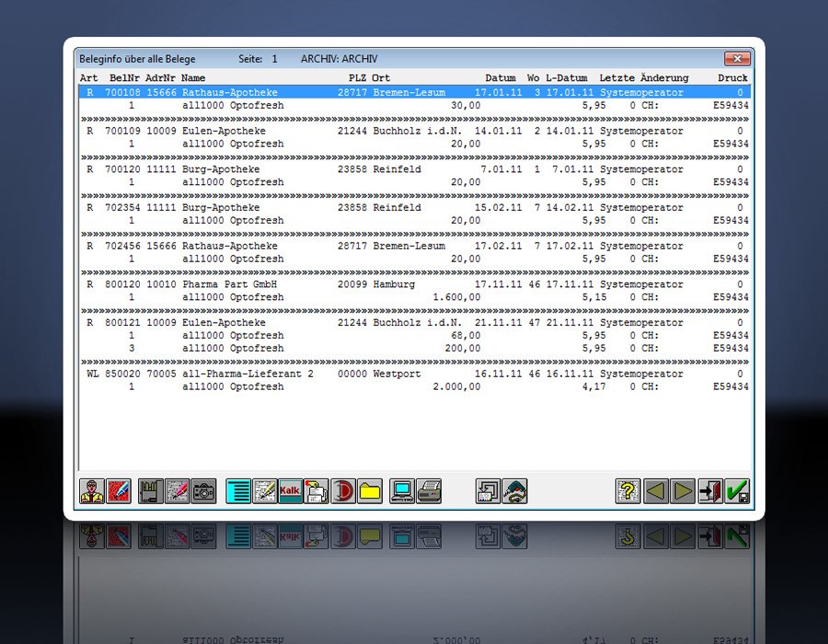Click 'Westport' in the Ort column
This screenshot has height=644, width=828.
coord(397,374)
